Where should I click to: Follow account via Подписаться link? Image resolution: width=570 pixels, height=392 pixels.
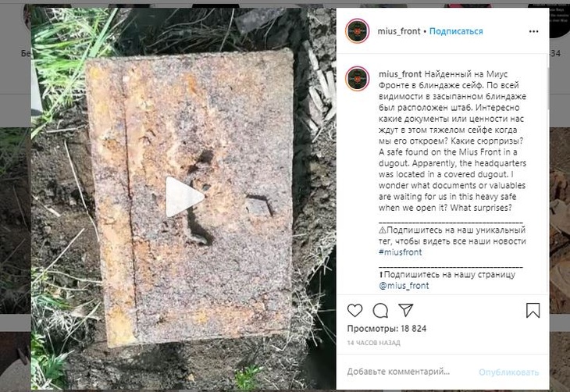coord(456,31)
